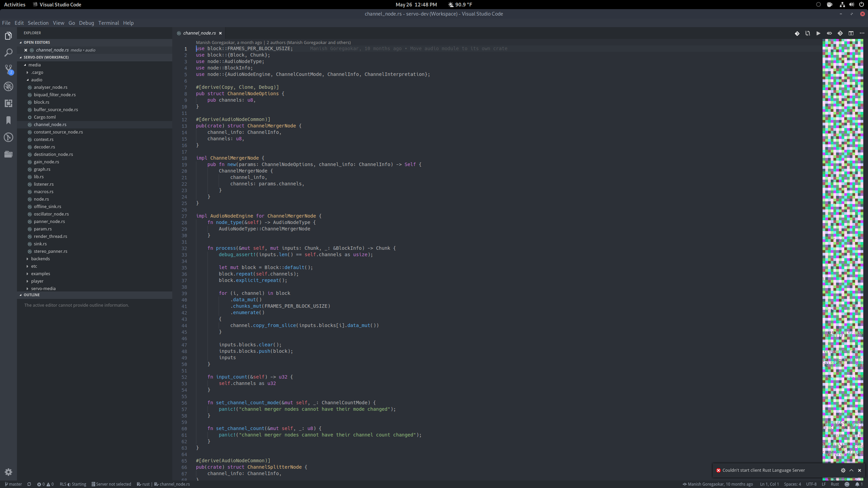Open the Settings gear at the bottom of sidebar
This screenshot has width=868, height=488.
8,472
